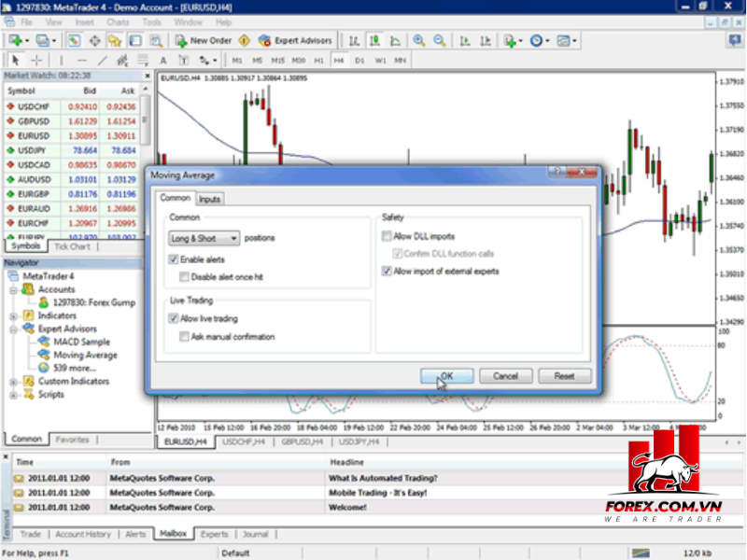Open the Templates icon dropdown

[567, 41]
